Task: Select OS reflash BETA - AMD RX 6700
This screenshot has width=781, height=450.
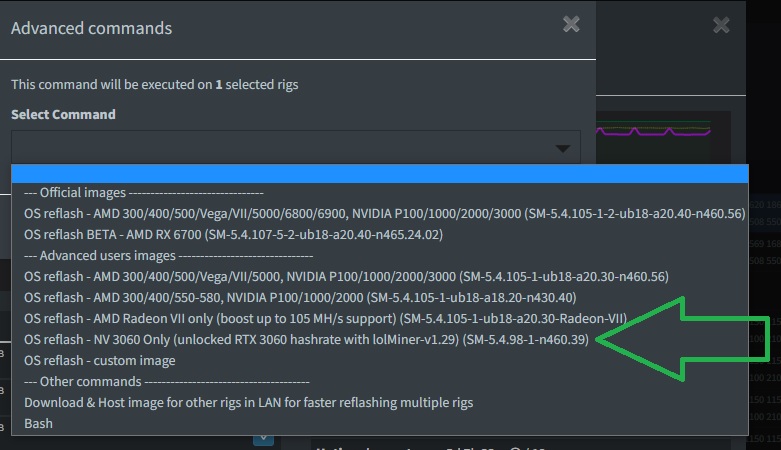Action: (380, 234)
